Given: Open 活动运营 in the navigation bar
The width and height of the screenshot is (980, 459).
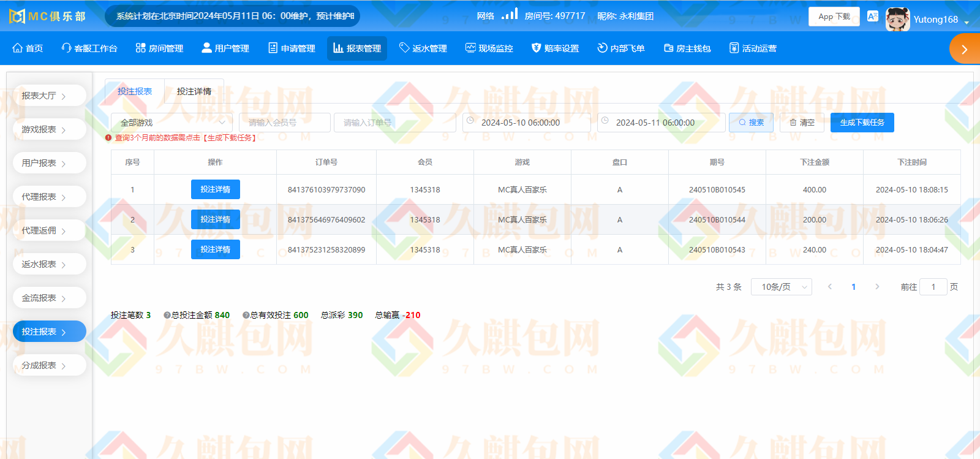Looking at the screenshot, I should click(753, 48).
